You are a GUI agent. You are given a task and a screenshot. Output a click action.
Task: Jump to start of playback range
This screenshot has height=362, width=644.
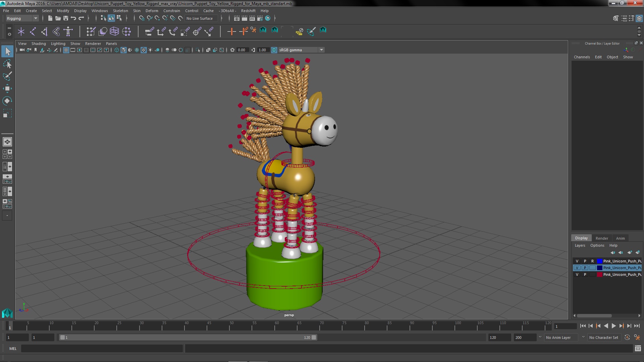pos(583,326)
